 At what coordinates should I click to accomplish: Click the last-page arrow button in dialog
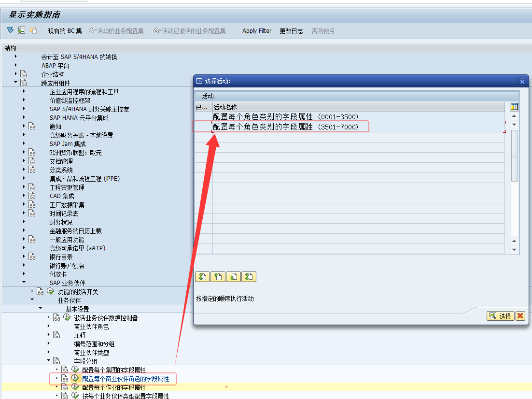249,277
